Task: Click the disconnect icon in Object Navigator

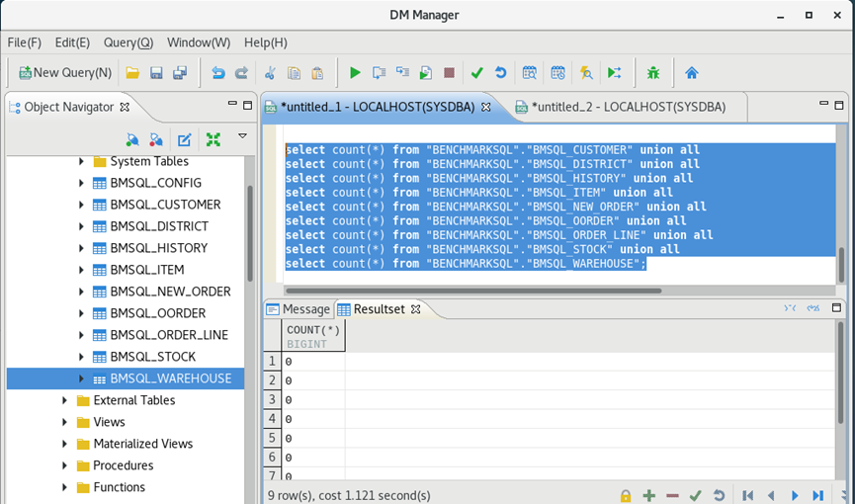Action: pyautogui.click(x=156, y=139)
